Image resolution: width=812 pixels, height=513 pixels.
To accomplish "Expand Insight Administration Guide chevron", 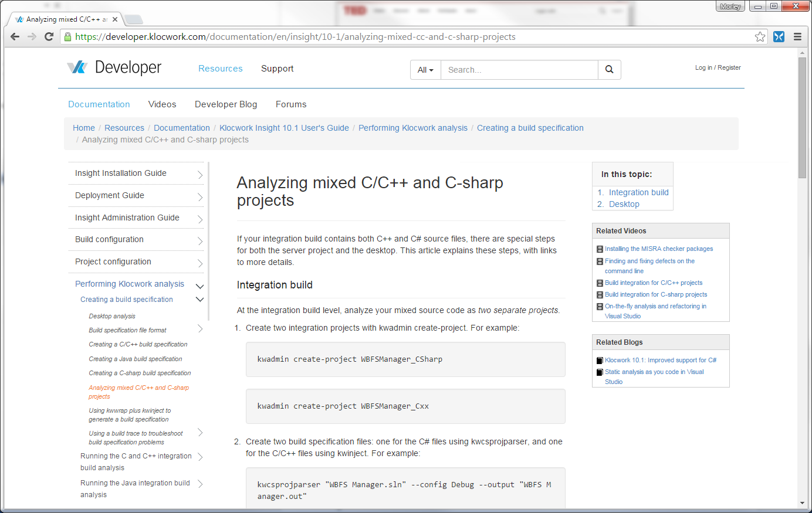I will tap(199, 219).
